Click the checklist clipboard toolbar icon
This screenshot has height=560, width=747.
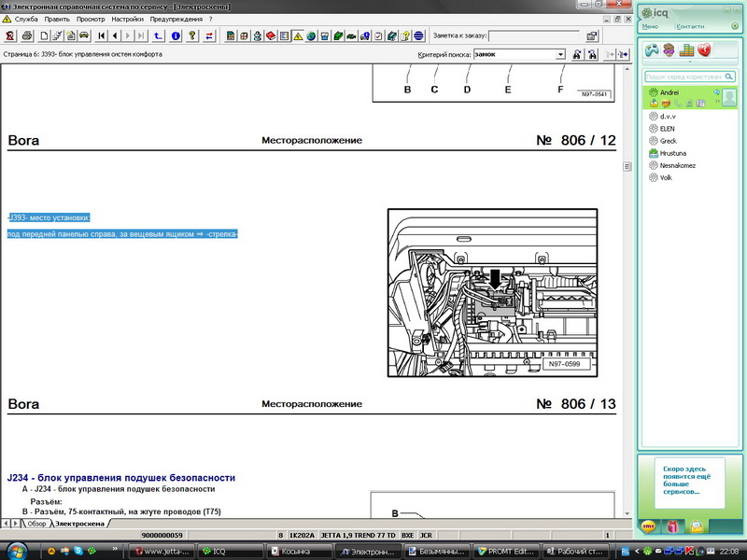point(378,35)
